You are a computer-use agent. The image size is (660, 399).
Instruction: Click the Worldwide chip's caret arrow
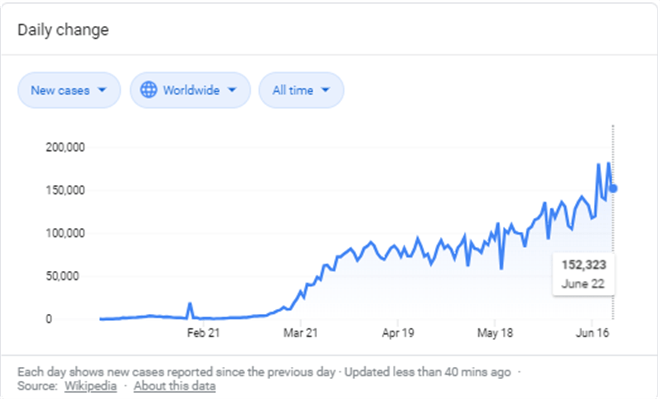[232, 90]
